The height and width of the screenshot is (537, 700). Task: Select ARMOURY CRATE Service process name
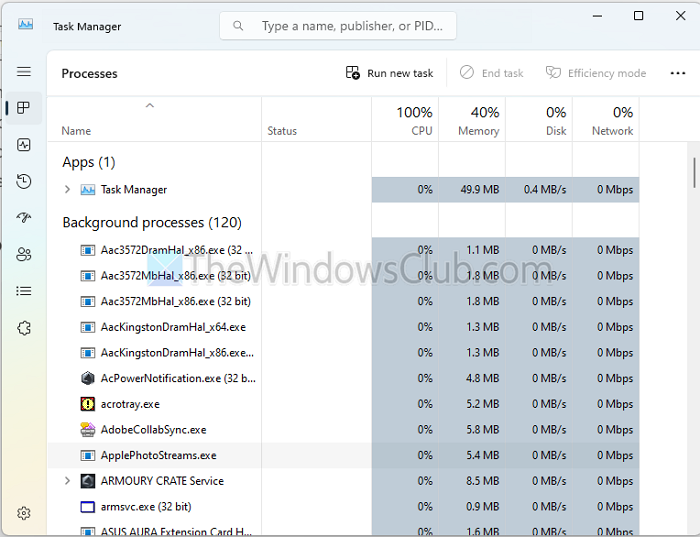[x=162, y=481]
